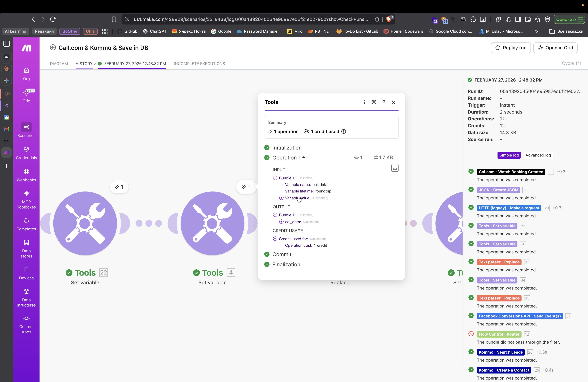Open the INCOMPLETE EXECUTIONS tab
The image size is (588, 382).
(199, 64)
